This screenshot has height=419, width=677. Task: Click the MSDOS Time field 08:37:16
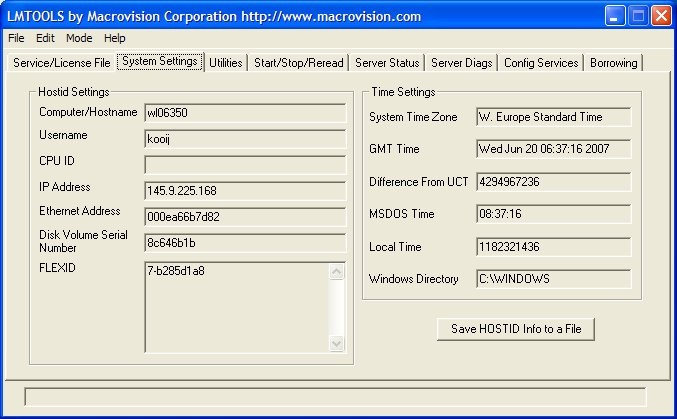tap(554, 214)
